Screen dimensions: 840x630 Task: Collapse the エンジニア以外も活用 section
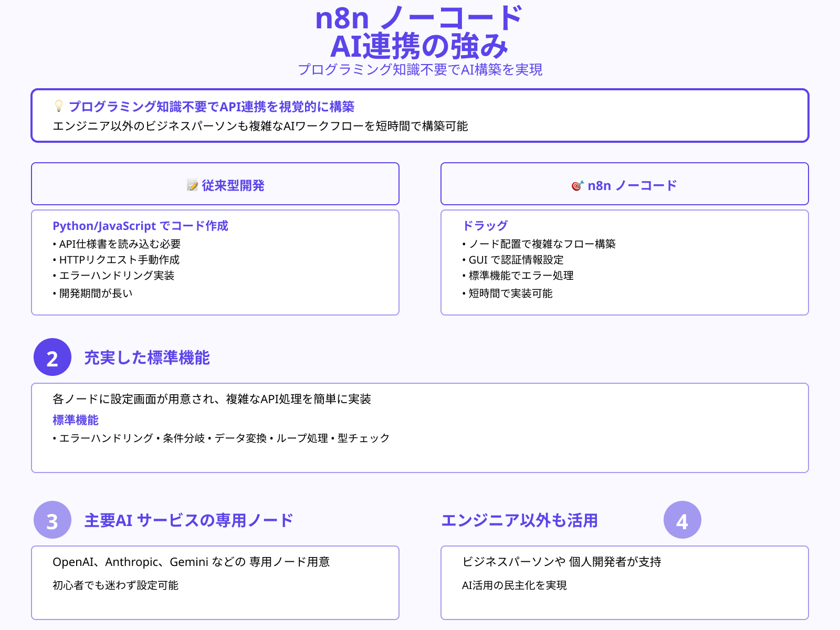[x=521, y=520]
